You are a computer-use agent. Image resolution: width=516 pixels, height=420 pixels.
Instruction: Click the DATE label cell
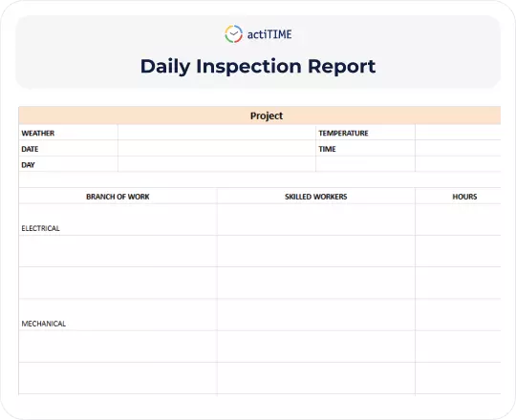[x=69, y=149]
